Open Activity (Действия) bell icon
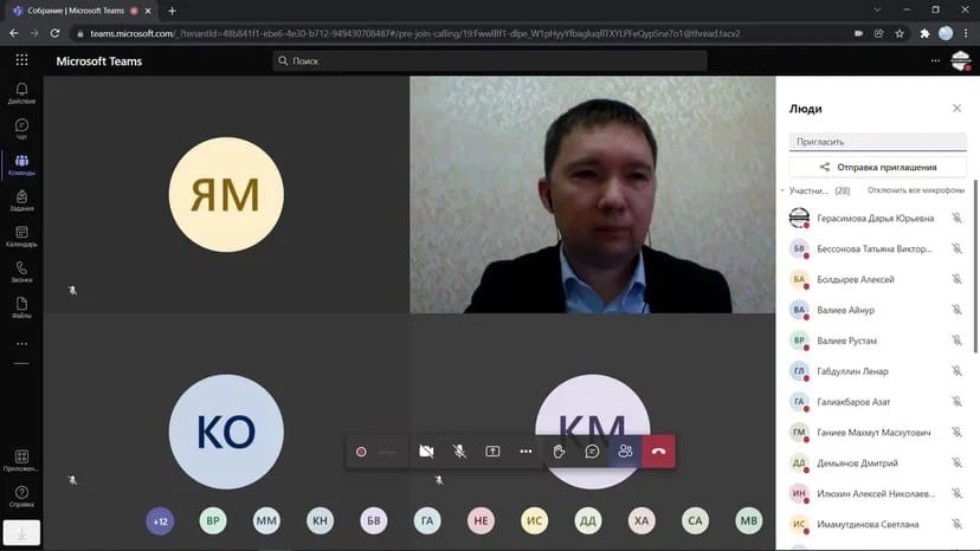Screen dimensions: 980x551 click(x=21, y=93)
